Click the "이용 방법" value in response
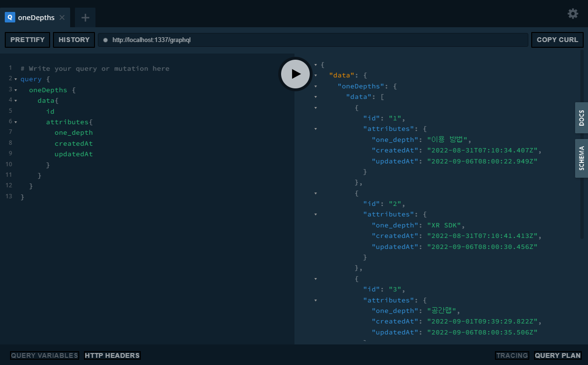Viewport: 588px width, 365px height. [447, 140]
